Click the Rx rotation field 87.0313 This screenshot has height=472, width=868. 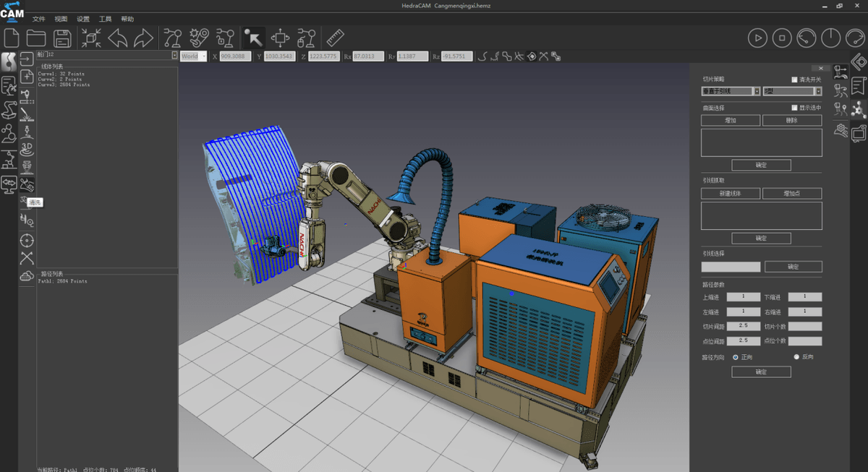click(x=368, y=56)
